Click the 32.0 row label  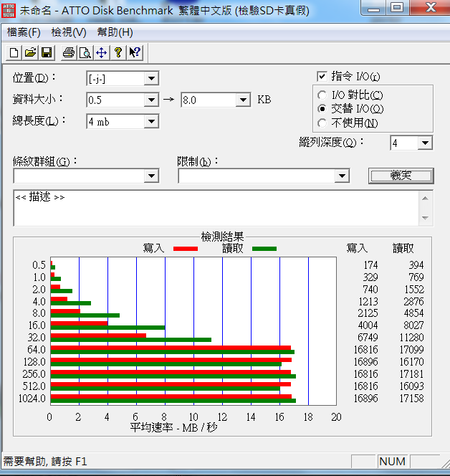click(37, 337)
